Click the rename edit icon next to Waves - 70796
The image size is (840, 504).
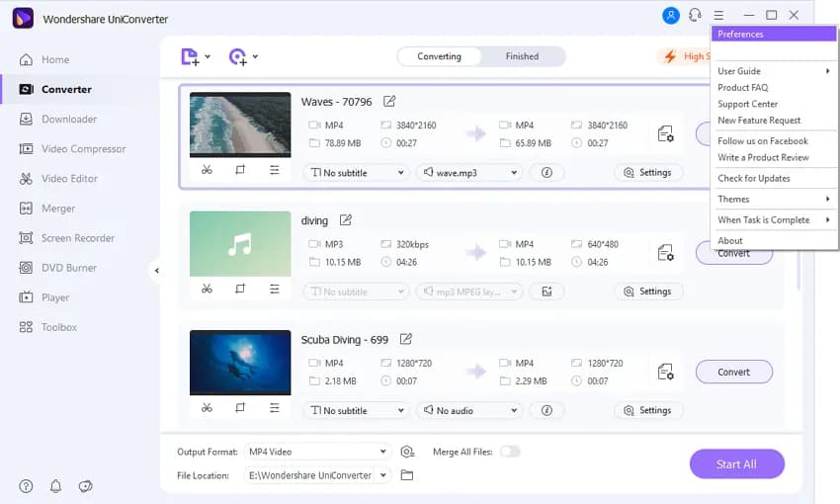(x=389, y=101)
